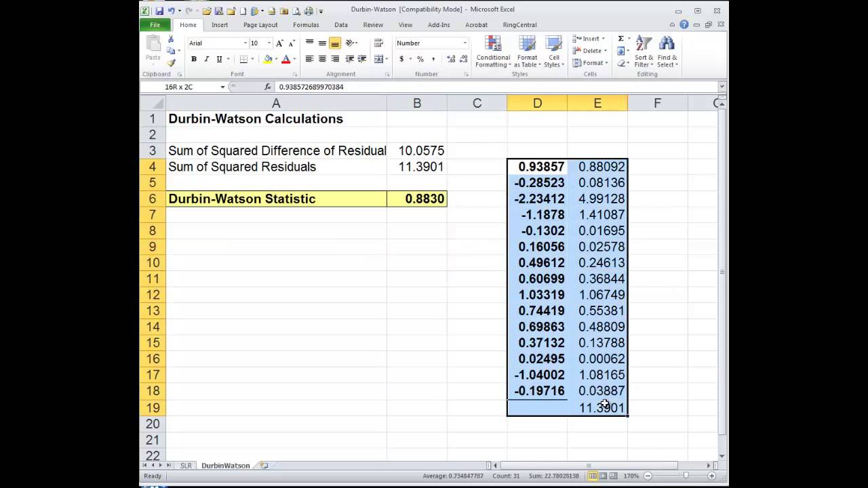The image size is (868, 488).
Task: Open Format as Table gallery
Action: pos(527,52)
